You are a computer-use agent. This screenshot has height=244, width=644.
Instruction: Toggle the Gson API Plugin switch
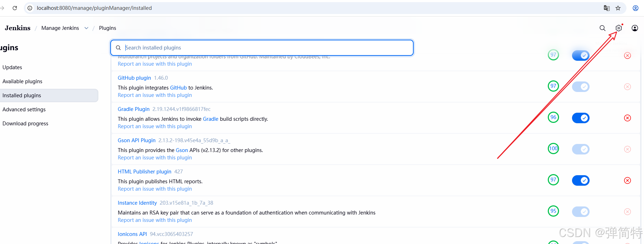pyautogui.click(x=581, y=149)
